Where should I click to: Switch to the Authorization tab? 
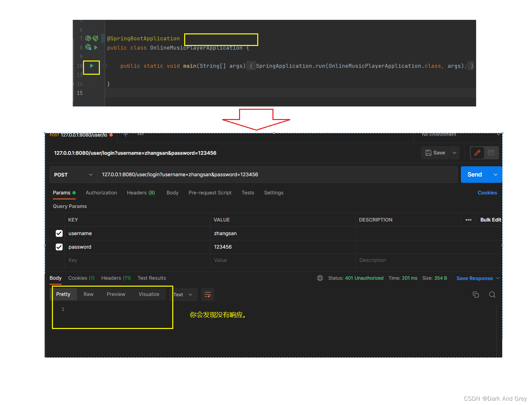101,193
